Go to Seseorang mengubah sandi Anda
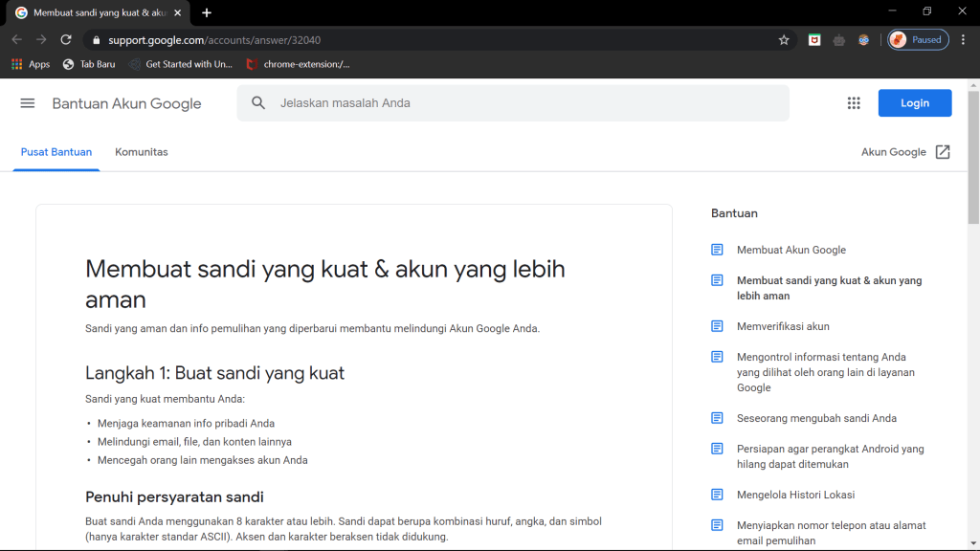This screenshot has width=980, height=551. point(815,418)
